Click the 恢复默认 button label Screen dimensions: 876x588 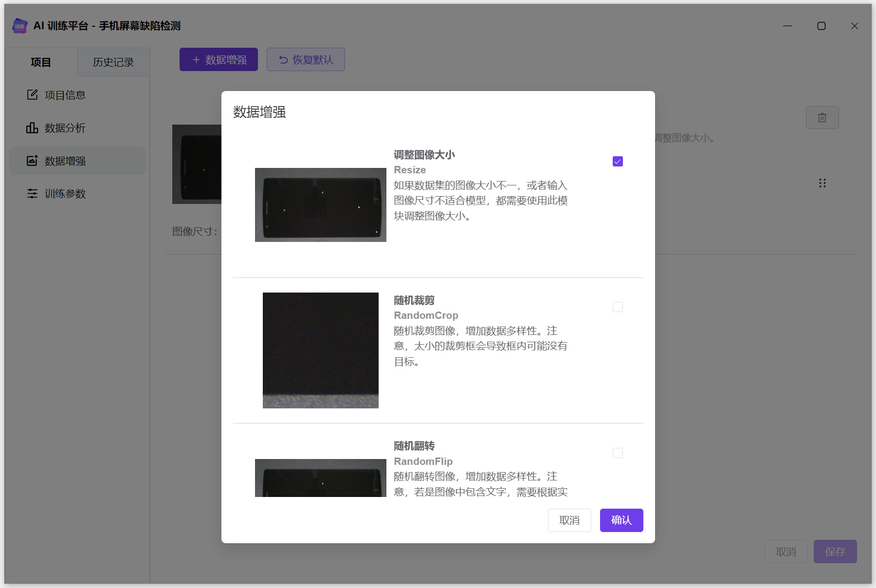(313, 59)
